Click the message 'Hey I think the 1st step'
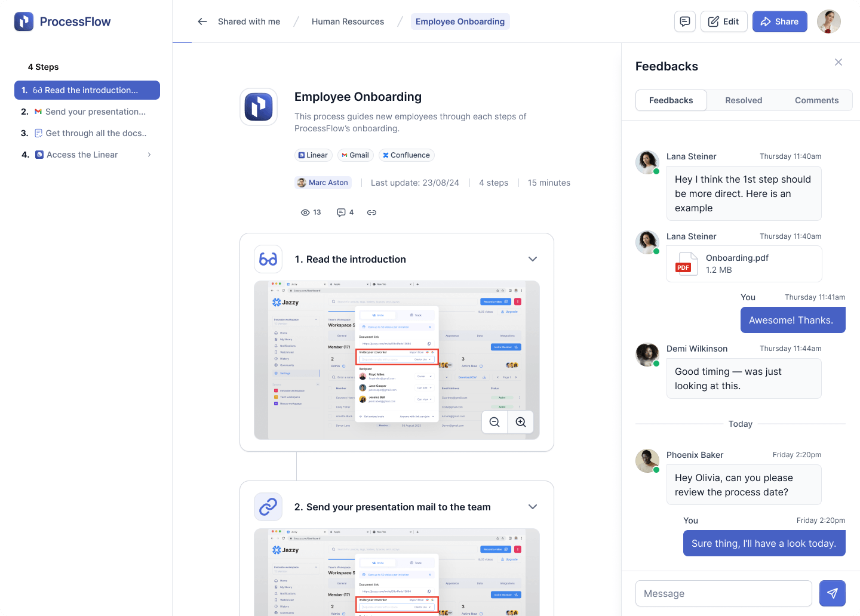 (744, 193)
